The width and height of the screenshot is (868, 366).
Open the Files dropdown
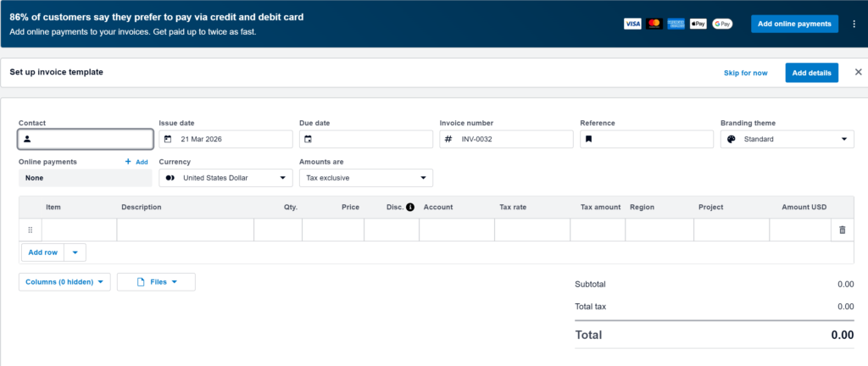[x=156, y=282]
